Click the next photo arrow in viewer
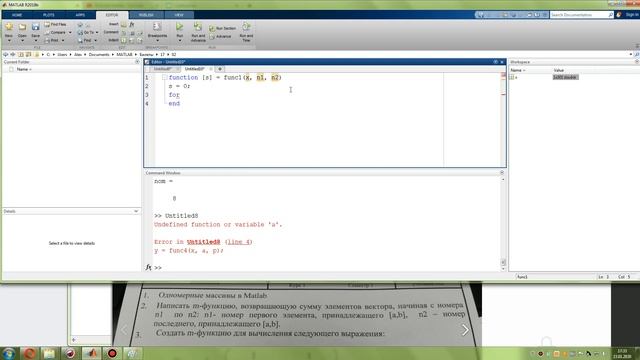This screenshot has width=640, height=360. 465,330
